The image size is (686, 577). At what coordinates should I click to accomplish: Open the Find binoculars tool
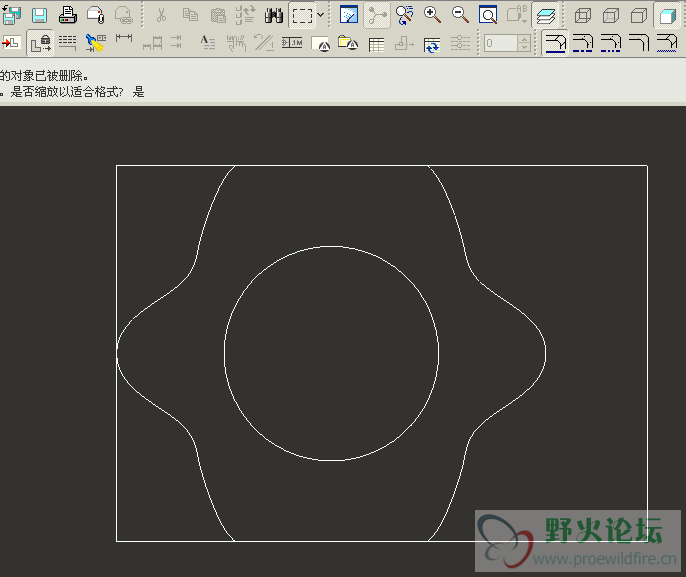pos(274,15)
